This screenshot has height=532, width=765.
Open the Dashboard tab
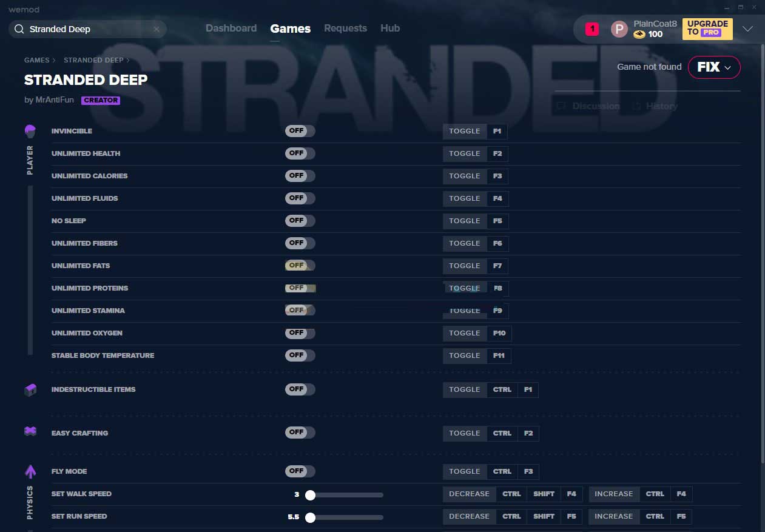(231, 29)
